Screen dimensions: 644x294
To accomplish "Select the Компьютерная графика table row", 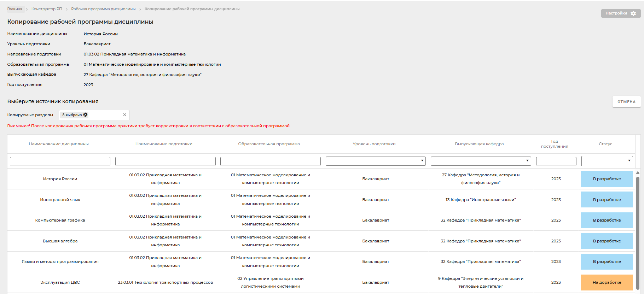I will click(321, 220).
